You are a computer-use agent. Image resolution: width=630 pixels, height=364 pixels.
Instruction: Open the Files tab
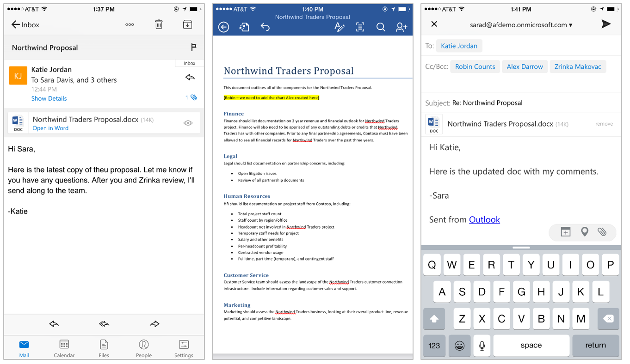tap(104, 348)
